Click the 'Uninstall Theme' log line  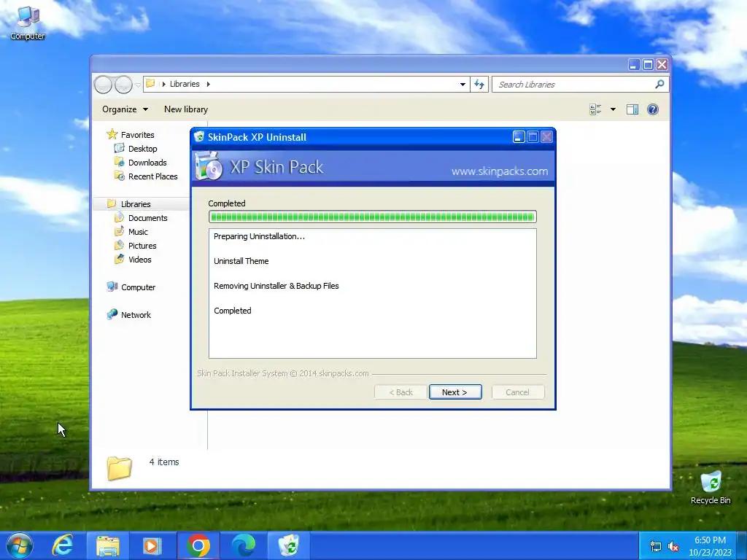click(241, 261)
